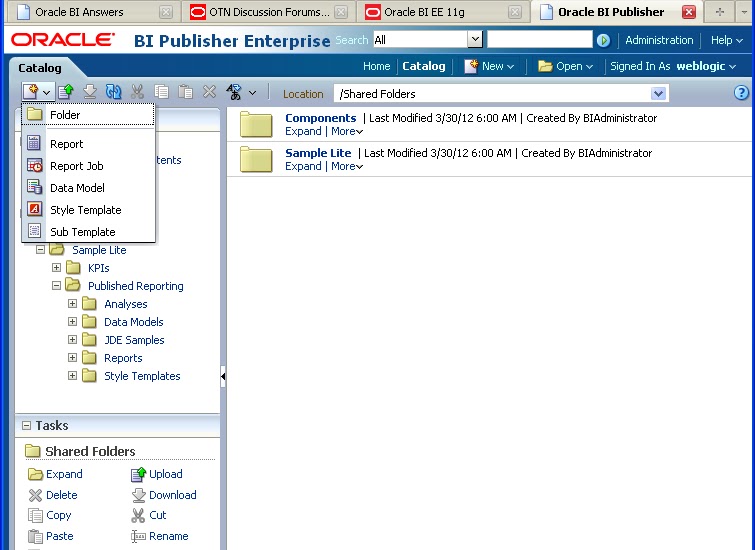The image size is (755, 550).
Task: Click the Upload task icon in Tasks pane
Action: 138,474
